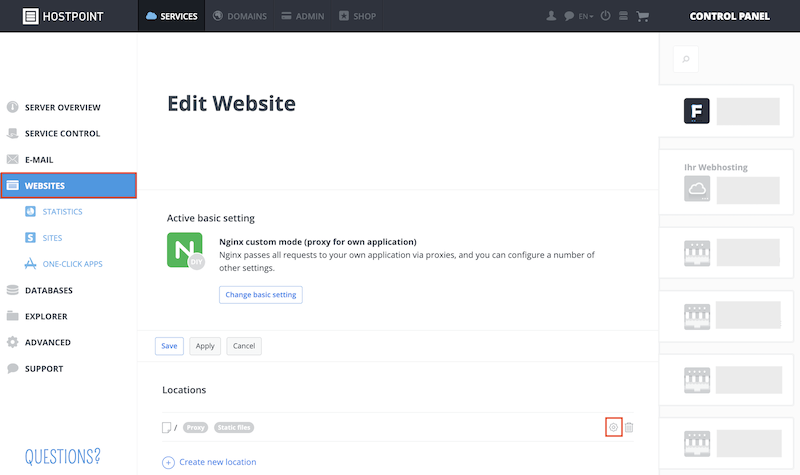Open the Services tab
The height and width of the screenshot is (475, 800).
(x=171, y=16)
